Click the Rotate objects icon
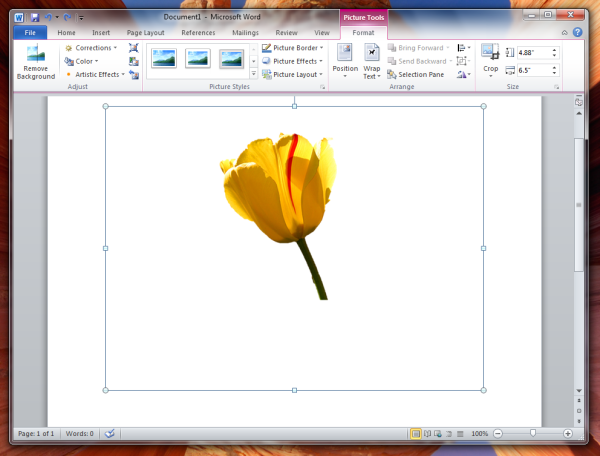 (x=463, y=74)
